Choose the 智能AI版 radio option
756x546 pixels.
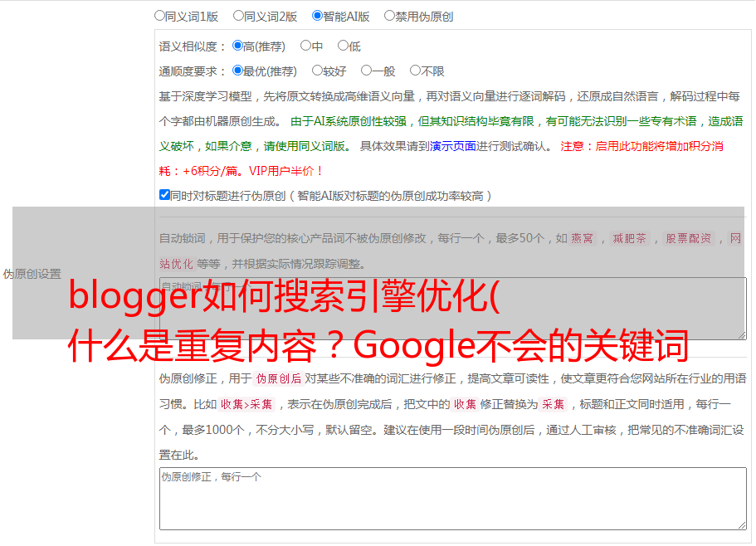[317, 16]
